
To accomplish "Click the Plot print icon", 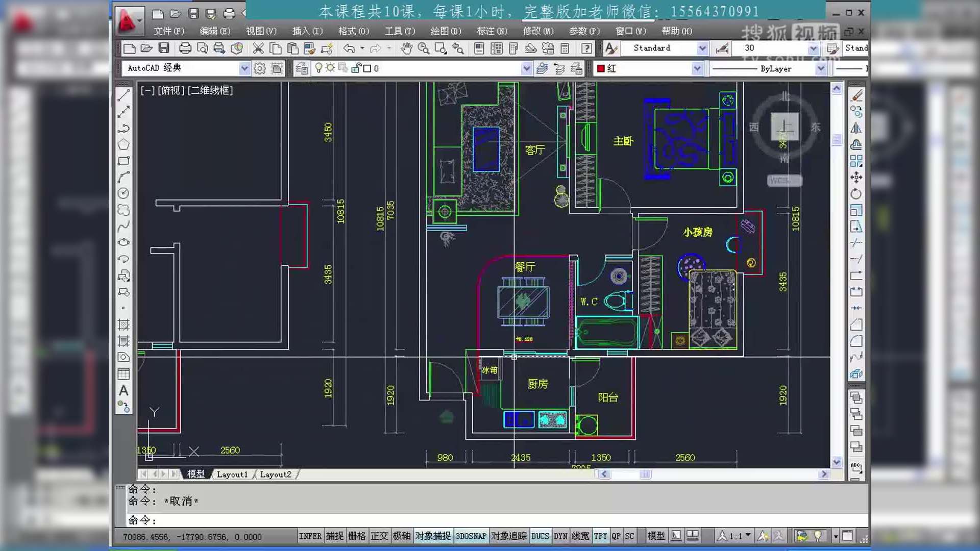I will point(185,48).
